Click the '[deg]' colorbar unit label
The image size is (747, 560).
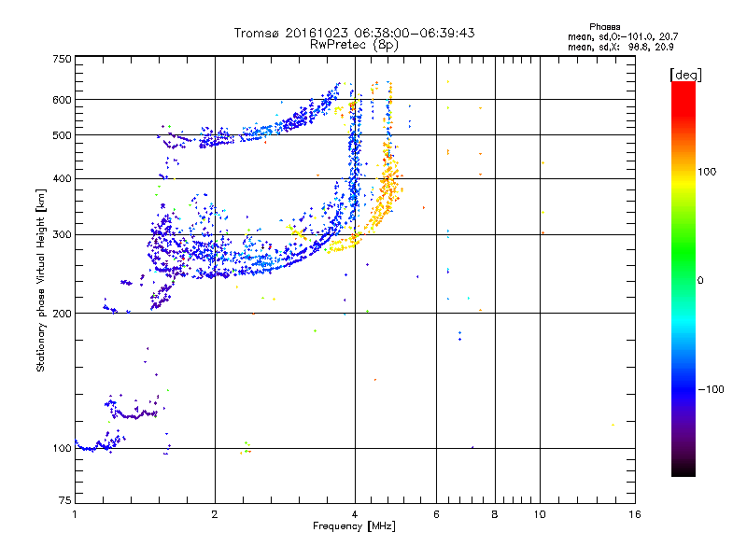tap(685, 75)
